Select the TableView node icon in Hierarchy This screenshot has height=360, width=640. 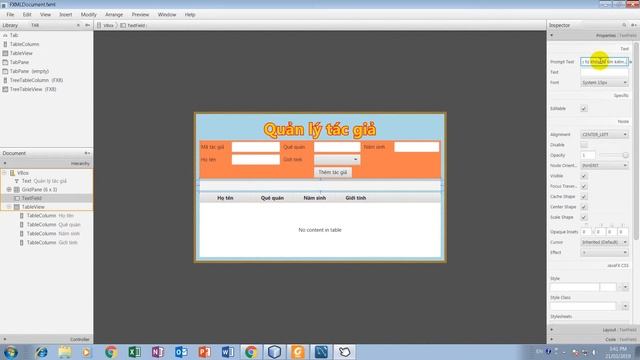tap(17, 207)
